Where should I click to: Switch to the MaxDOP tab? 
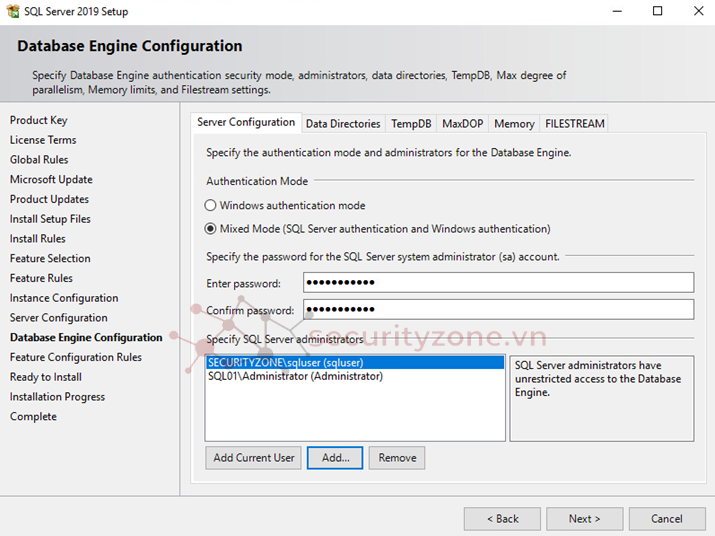[x=462, y=124]
